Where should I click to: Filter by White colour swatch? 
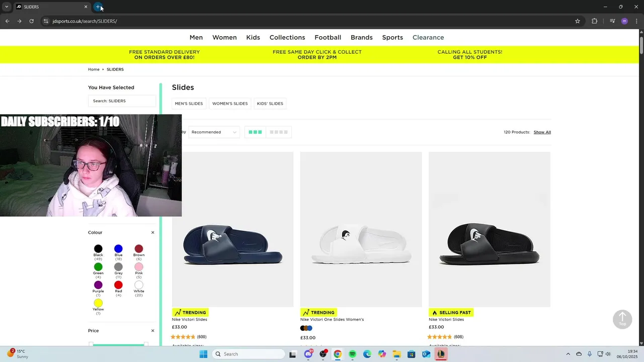(139, 285)
